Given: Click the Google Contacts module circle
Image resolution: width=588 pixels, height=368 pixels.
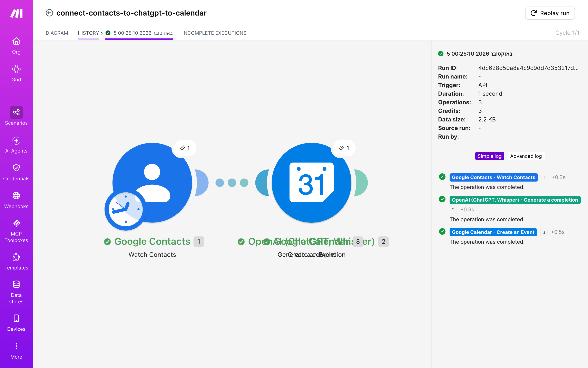Looking at the screenshot, I should (x=152, y=183).
